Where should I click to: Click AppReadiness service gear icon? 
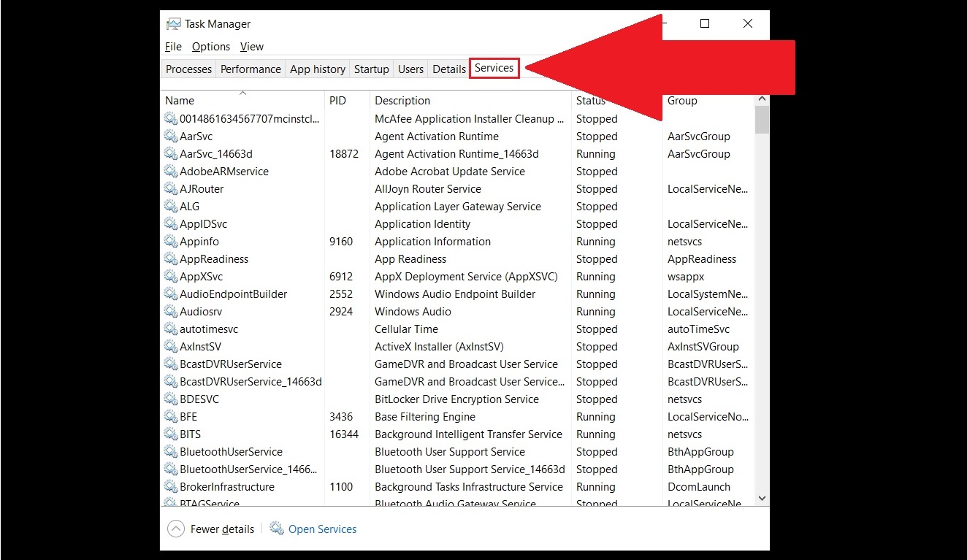[x=171, y=258]
